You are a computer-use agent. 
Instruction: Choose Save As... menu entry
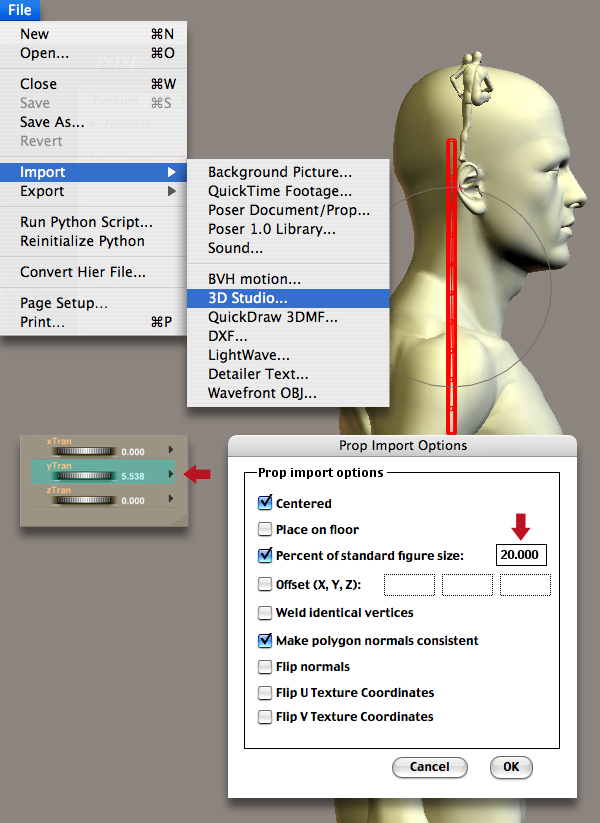click(x=93, y=122)
